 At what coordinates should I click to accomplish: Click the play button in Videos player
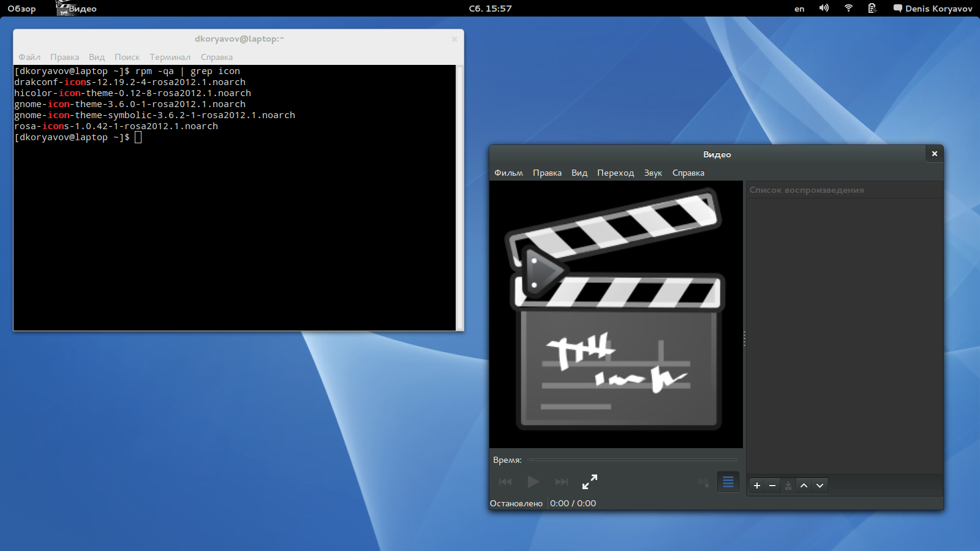coord(533,482)
